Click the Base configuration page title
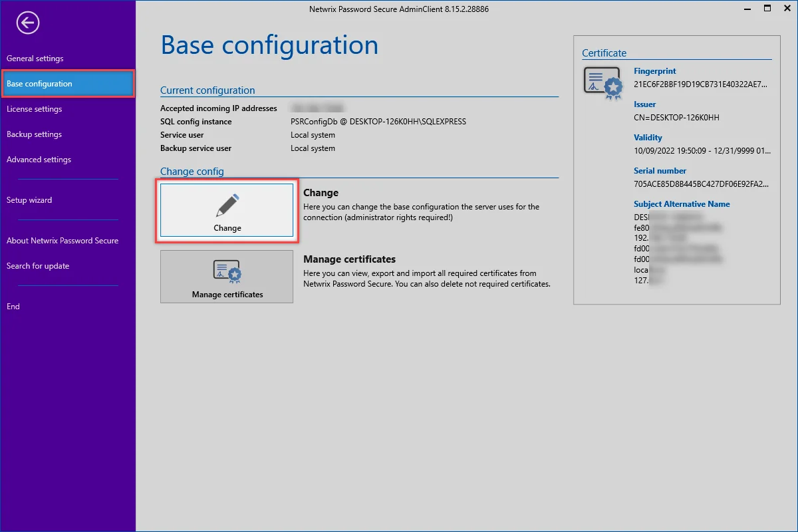 click(x=269, y=45)
